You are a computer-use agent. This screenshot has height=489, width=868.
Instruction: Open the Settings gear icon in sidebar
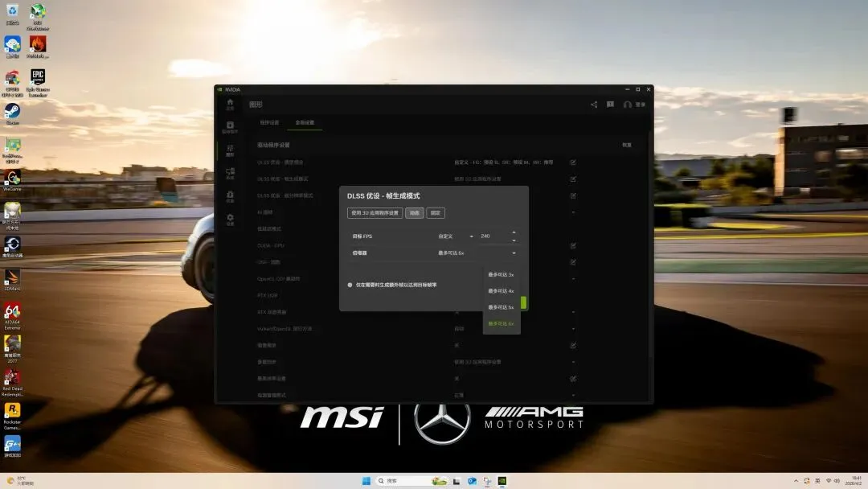(230, 220)
